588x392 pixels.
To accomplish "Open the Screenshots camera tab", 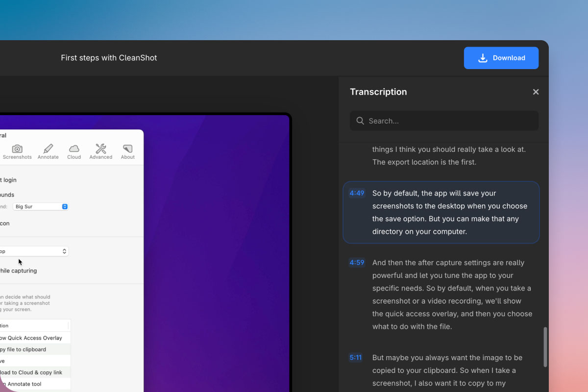I will [x=17, y=149].
